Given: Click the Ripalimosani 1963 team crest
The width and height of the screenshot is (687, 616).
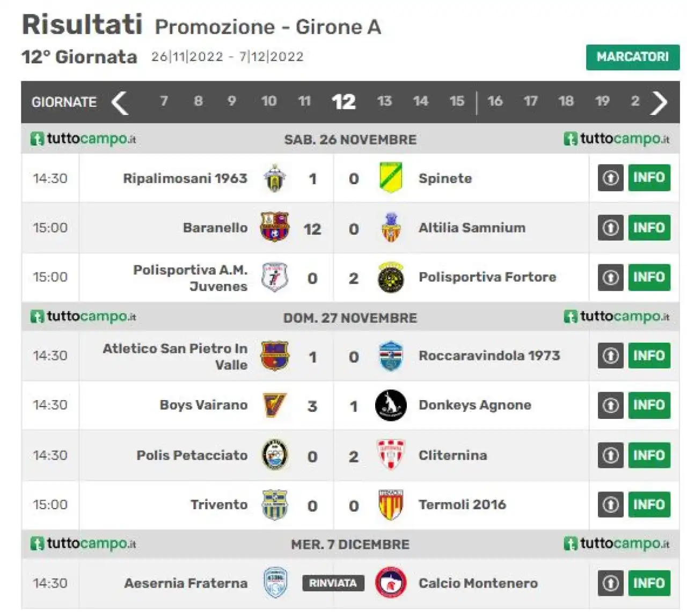Looking at the screenshot, I should (x=274, y=178).
